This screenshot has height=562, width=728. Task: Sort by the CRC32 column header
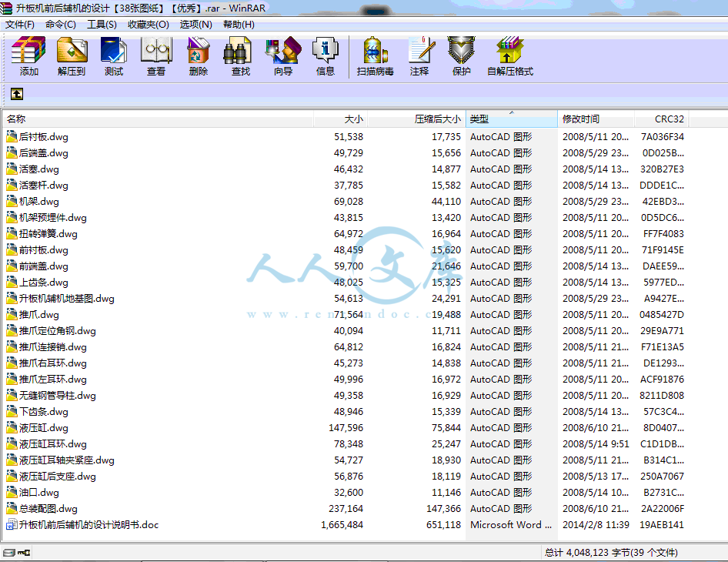point(662,119)
